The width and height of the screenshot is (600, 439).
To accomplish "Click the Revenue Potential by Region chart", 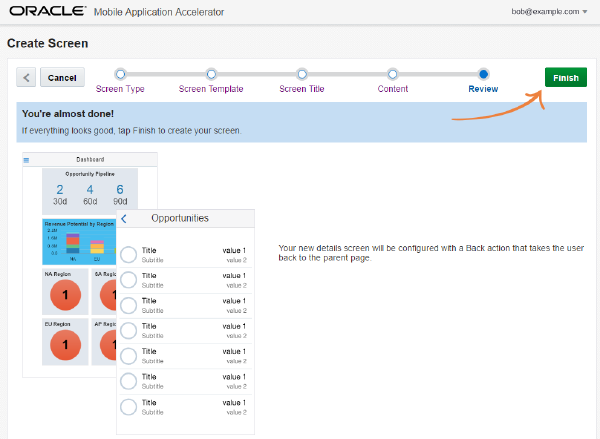I will coord(79,242).
